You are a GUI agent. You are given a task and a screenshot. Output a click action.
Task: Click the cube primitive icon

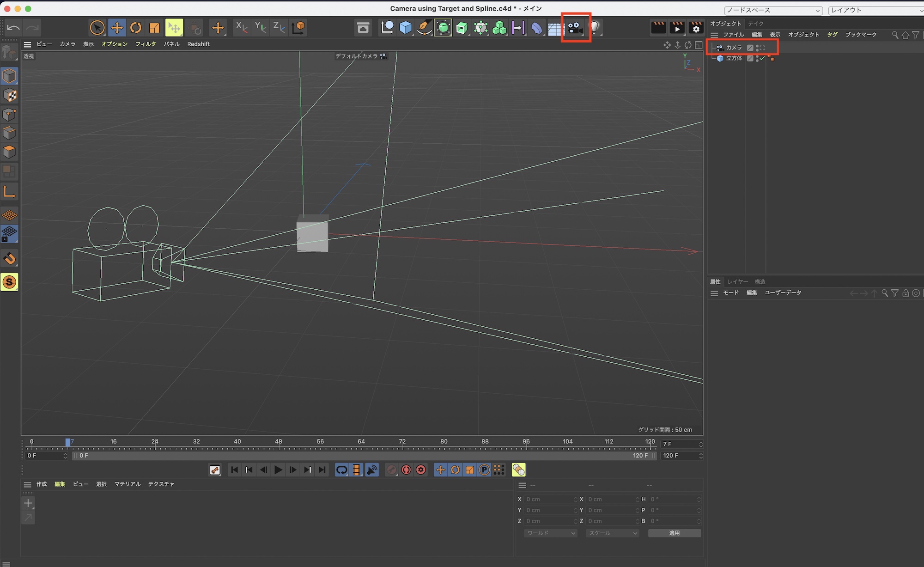pyautogui.click(x=406, y=28)
